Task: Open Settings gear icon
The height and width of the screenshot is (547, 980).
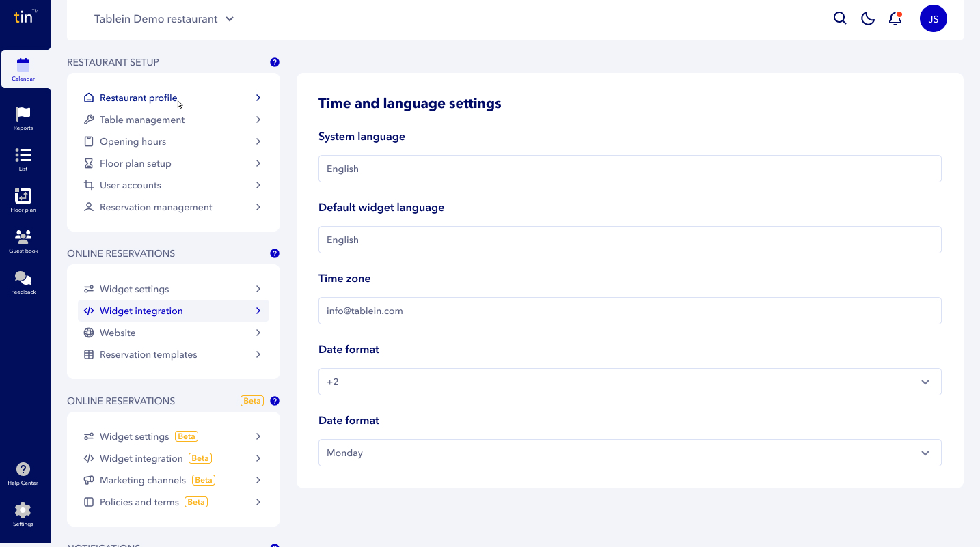Action: (23, 510)
